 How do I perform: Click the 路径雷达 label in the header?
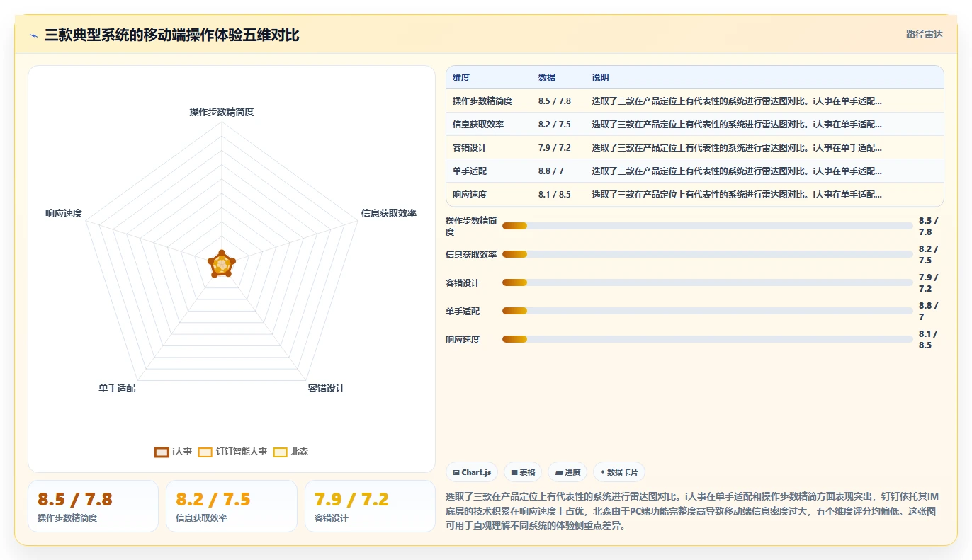[924, 34]
